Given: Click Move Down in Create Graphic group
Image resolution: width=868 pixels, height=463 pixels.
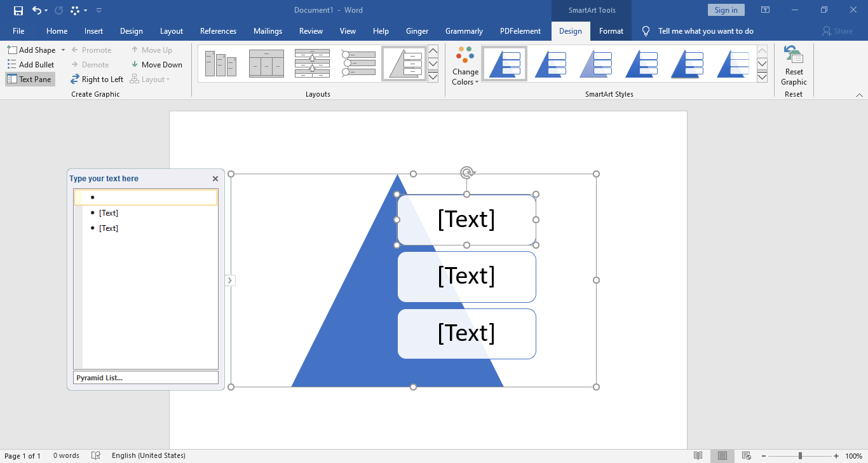Looking at the screenshot, I should [157, 64].
